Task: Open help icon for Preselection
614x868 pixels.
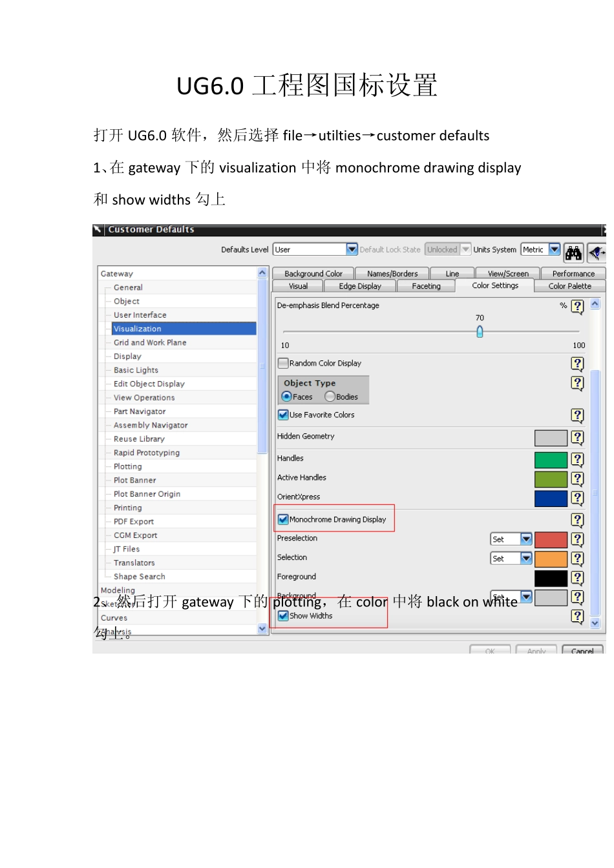Action: (578, 539)
